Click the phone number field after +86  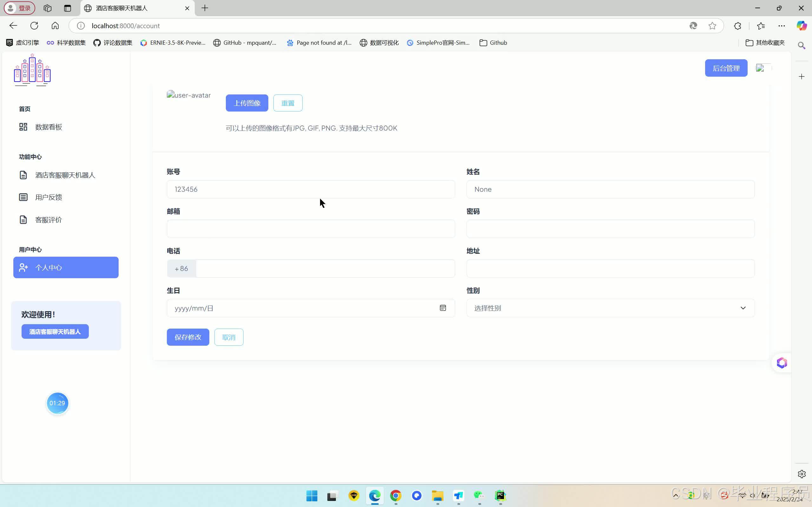click(x=325, y=269)
